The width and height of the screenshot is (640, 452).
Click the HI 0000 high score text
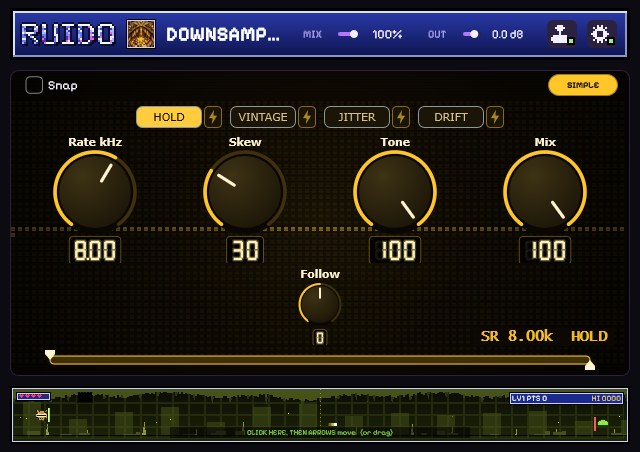[606, 398]
